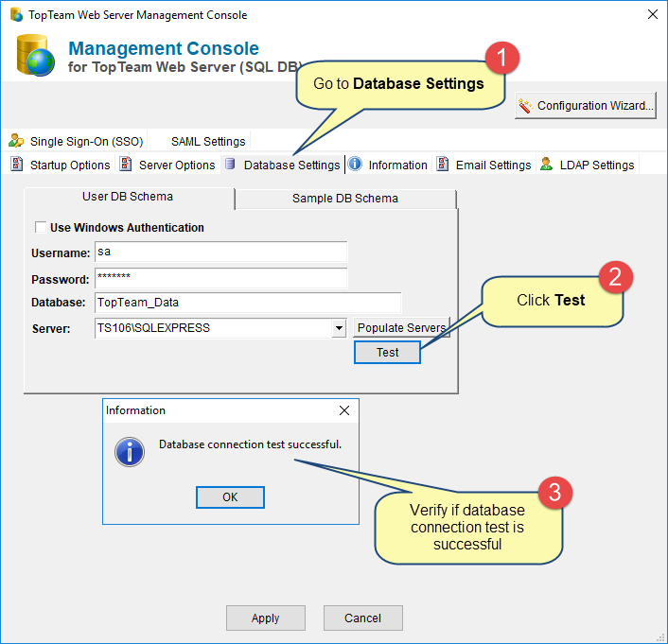Click the Email Settings checklist icon
Viewport: 668px width, 644px height.
[443, 164]
